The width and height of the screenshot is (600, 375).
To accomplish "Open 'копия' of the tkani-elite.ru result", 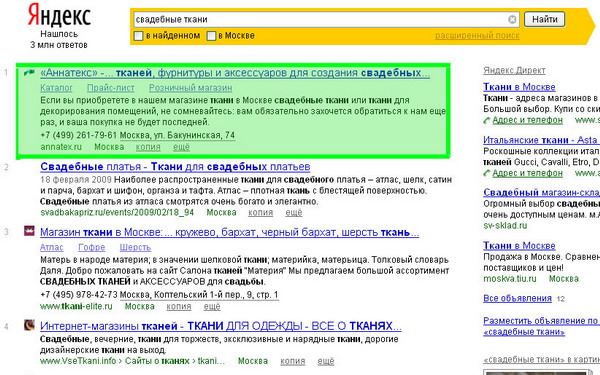I will coord(179,307).
